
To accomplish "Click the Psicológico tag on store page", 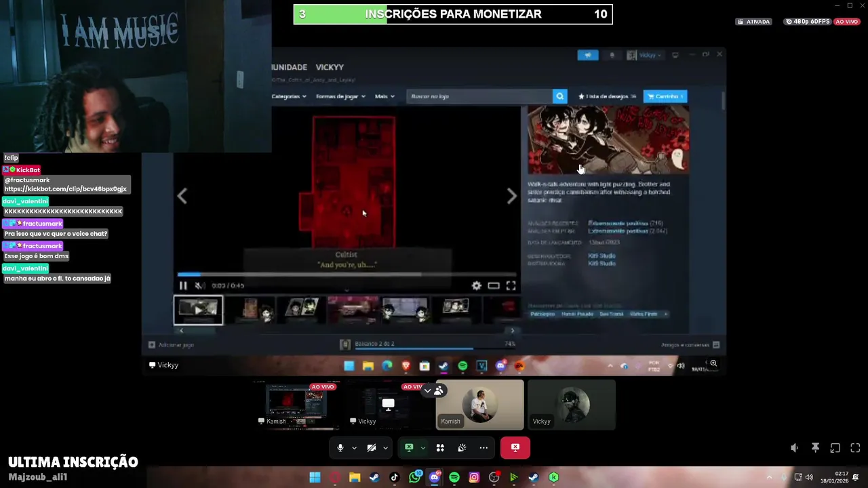I will tap(542, 314).
